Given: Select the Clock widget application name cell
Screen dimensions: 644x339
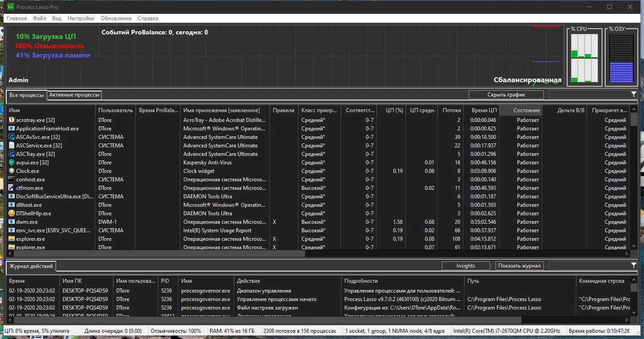Looking at the screenshot, I should [x=199, y=171].
